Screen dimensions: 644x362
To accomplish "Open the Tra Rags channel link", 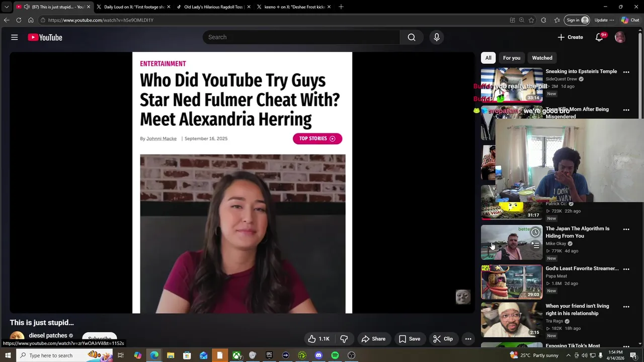I will tap(554, 321).
